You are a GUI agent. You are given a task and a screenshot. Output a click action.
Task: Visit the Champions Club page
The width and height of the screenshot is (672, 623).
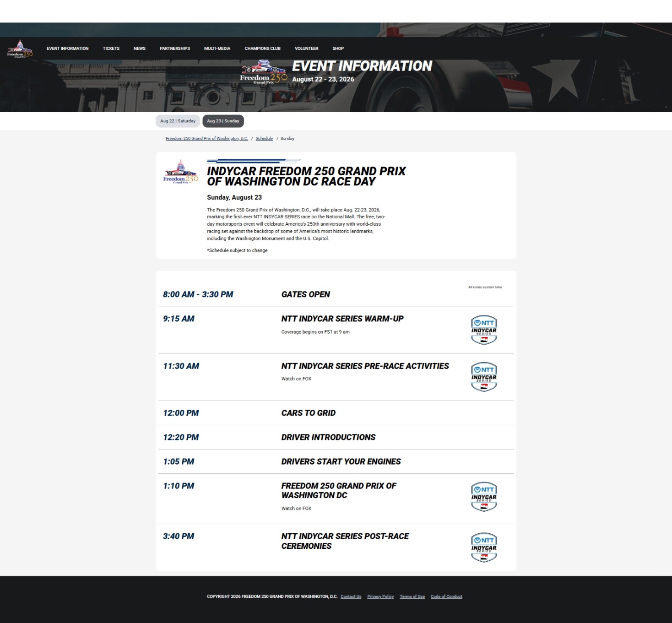click(263, 49)
